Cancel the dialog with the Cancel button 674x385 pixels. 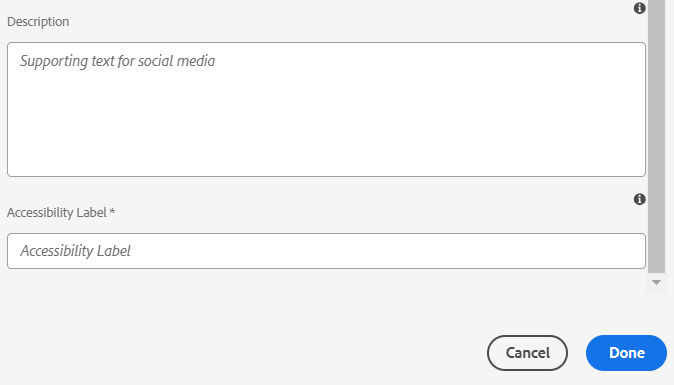(527, 353)
